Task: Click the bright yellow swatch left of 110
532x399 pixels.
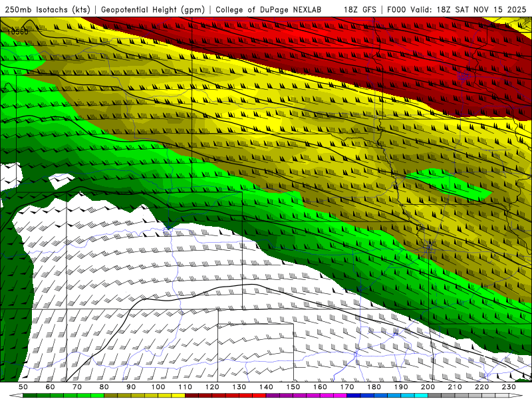Action: click(178, 396)
